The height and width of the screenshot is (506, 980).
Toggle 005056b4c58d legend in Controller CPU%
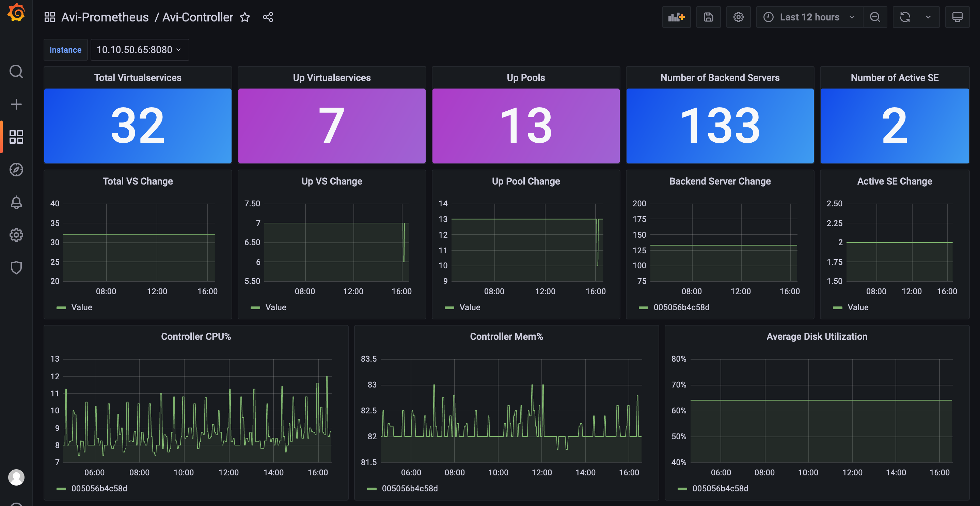[99, 489]
